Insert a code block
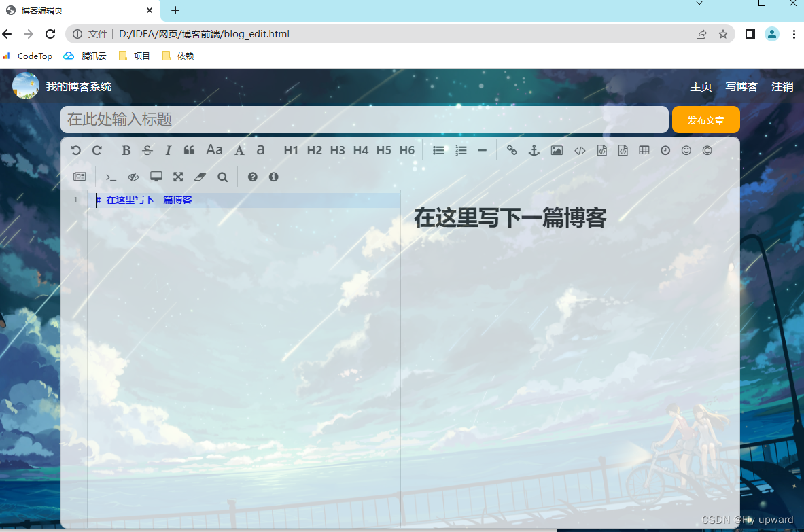This screenshot has width=804, height=532. pyautogui.click(x=623, y=150)
